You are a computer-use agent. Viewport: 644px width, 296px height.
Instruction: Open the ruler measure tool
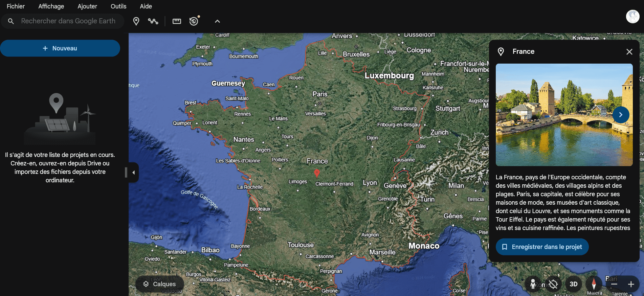[x=177, y=21]
